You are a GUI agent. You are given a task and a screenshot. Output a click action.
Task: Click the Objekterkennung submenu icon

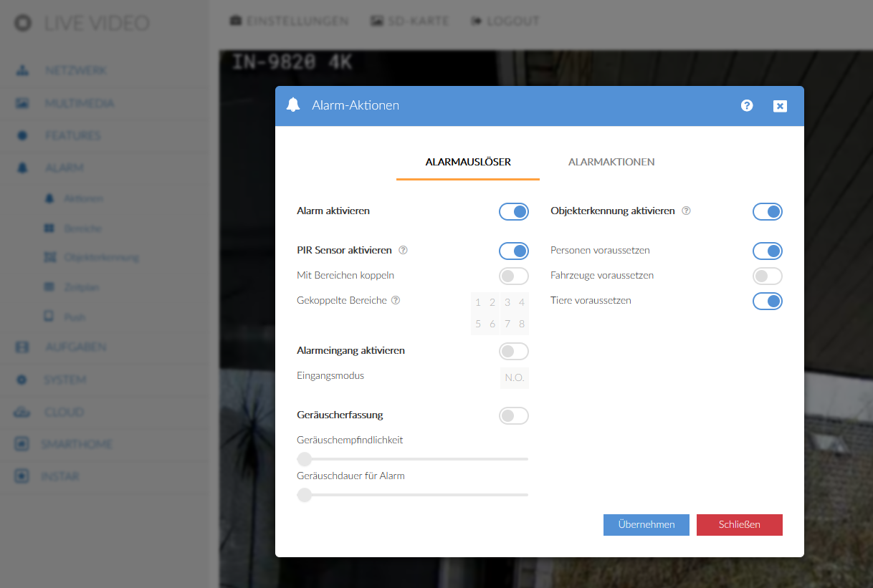point(49,257)
